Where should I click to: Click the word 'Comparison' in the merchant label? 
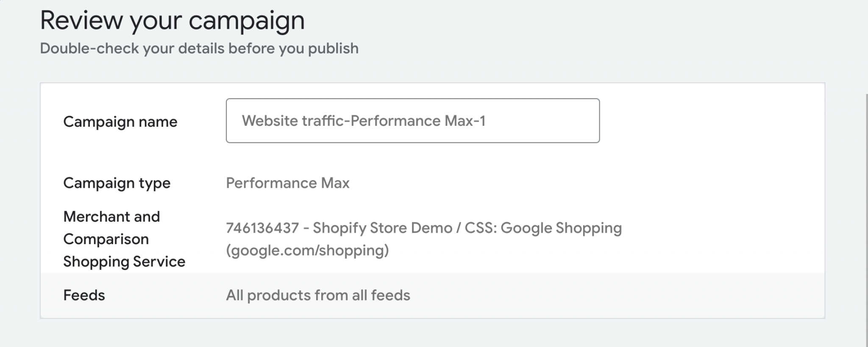[x=106, y=239]
